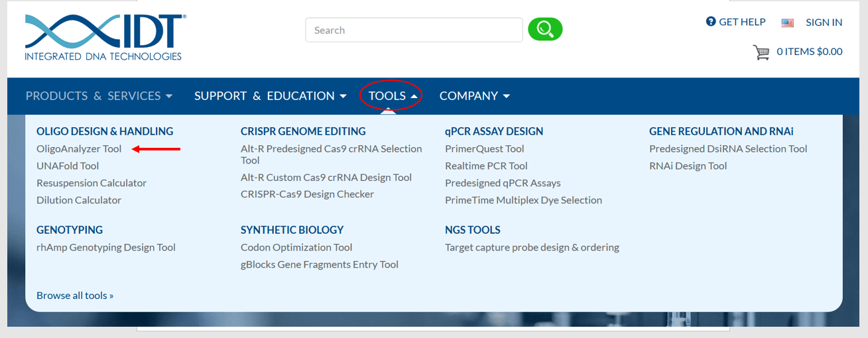Expand the SUPPORT & EDUCATION menu

tap(271, 96)
